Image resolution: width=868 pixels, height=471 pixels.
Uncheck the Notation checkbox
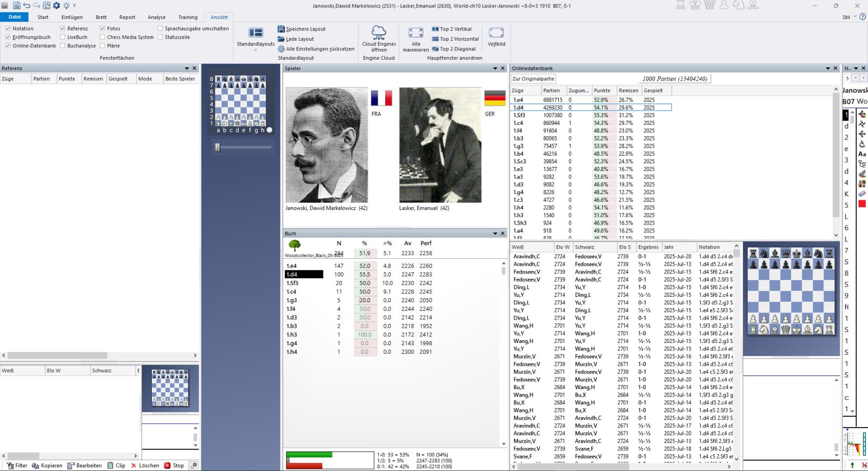coord(8,28)
